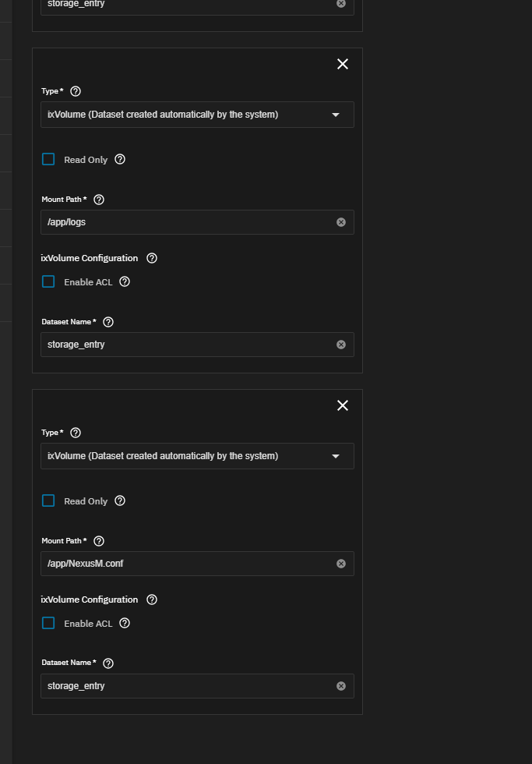Viewport: 532px width, 764px height.
Task: Open help for Type in /app/logs entry
Action: [76, 91]
